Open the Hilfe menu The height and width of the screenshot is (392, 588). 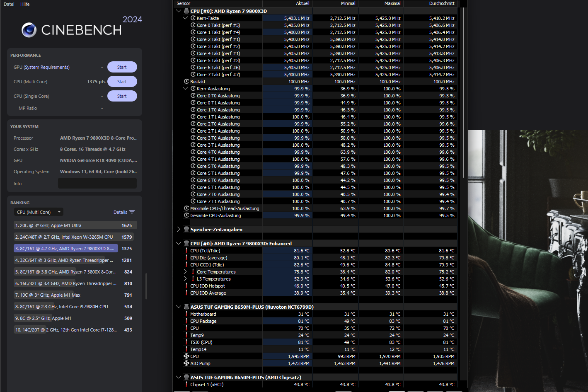point(25,4)
